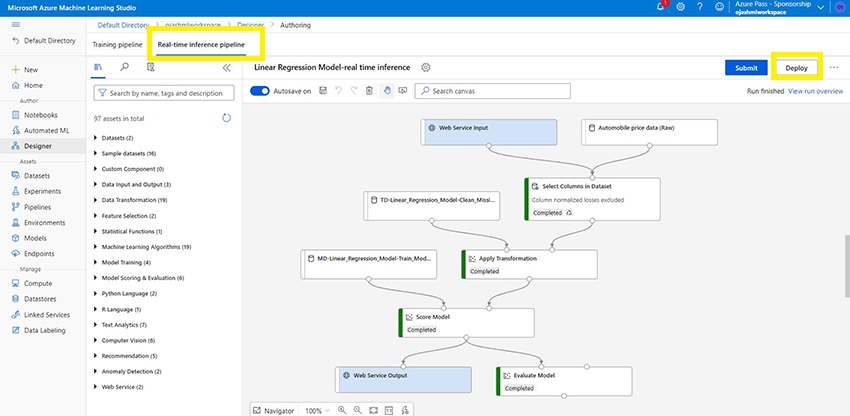Click the refresh assets icon
Viewport: 850px width, 416px height.
coord(226,118)
